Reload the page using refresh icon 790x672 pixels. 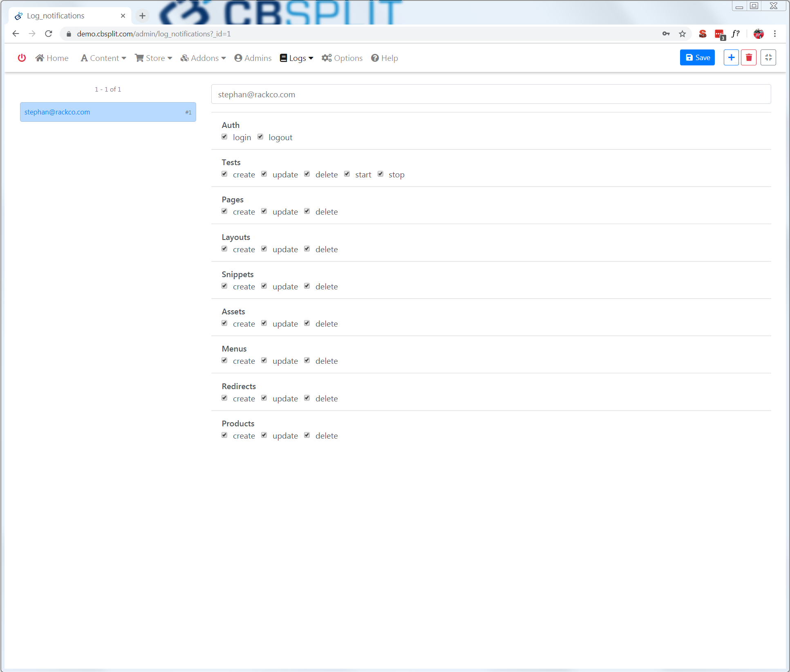tap(49, 34)
